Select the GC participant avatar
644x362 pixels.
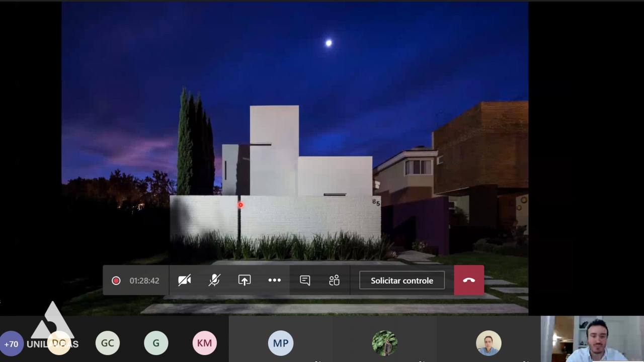[108, 343]
